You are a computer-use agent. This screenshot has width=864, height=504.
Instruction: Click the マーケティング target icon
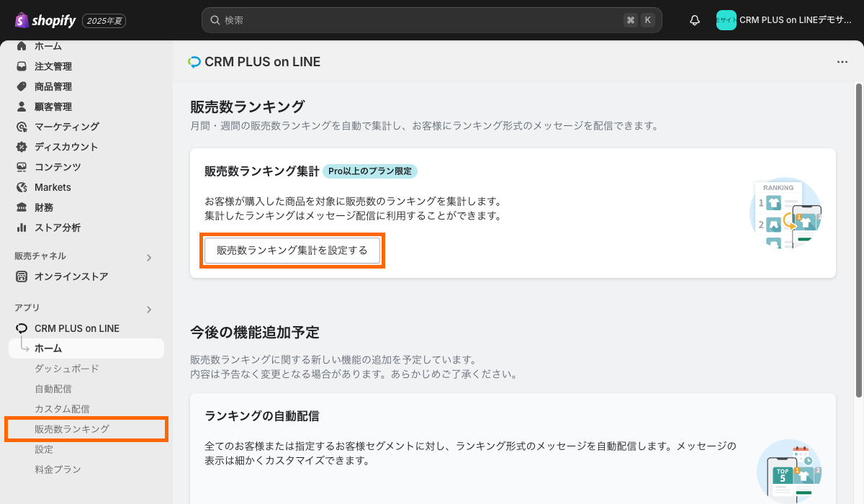tap(22, 127)
